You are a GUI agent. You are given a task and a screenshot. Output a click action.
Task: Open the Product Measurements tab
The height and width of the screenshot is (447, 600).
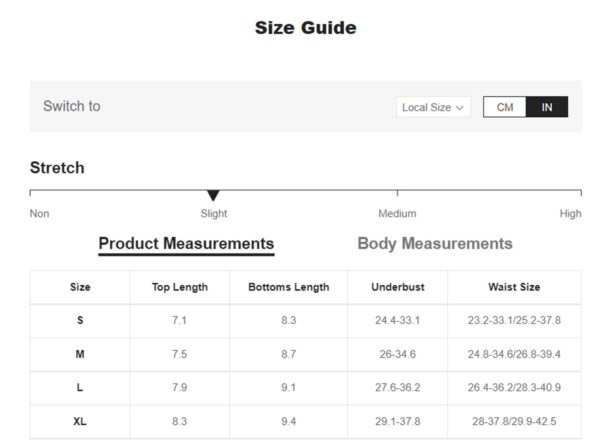pos(186,244)
